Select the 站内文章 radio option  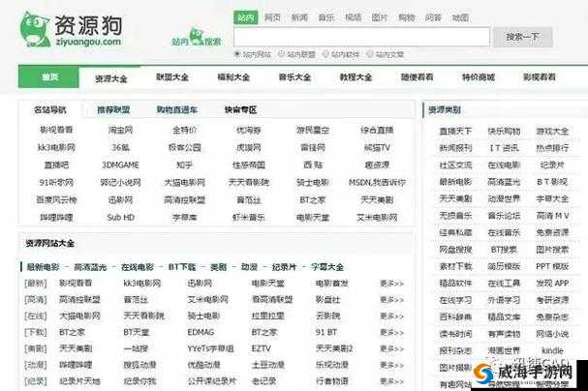[370, 54]
